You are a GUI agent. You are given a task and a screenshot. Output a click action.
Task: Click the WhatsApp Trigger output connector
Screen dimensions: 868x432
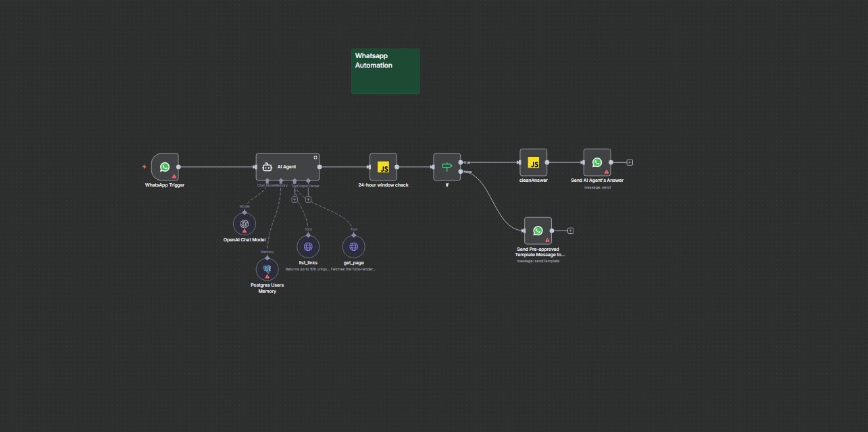(x=178, y=167)
